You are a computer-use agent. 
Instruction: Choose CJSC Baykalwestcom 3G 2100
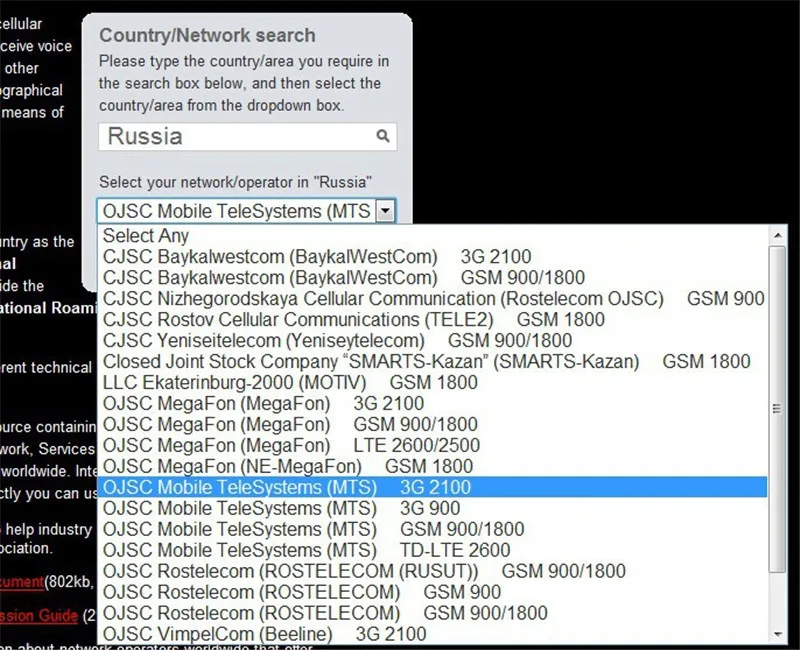click(432, 256)
